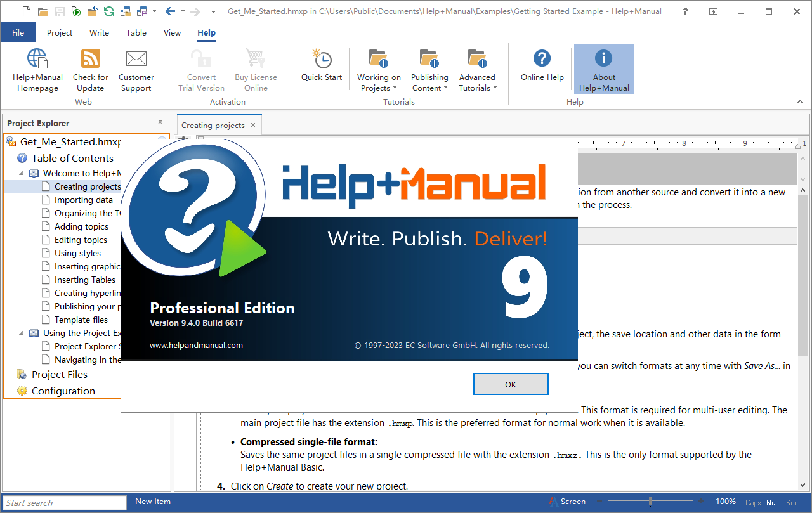Viewport: 812px width, 513px height.
Task: Click the green Refresh arrows icon
Action: click(108, 11)
